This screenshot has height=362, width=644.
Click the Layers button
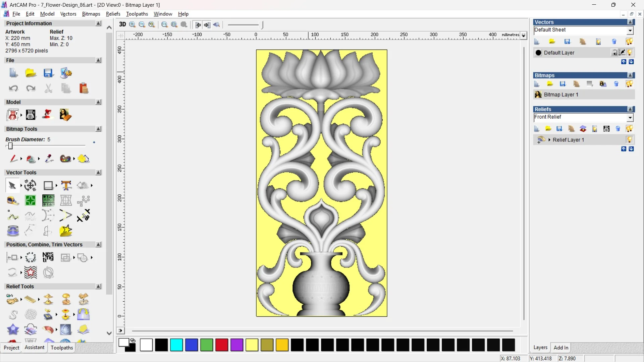pos(540,348)
